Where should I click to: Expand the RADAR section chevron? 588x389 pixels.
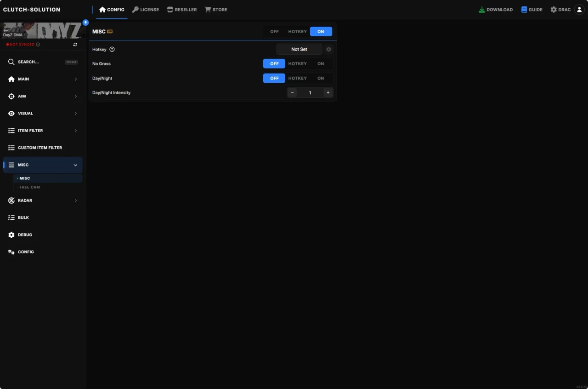tap(76, 200)
